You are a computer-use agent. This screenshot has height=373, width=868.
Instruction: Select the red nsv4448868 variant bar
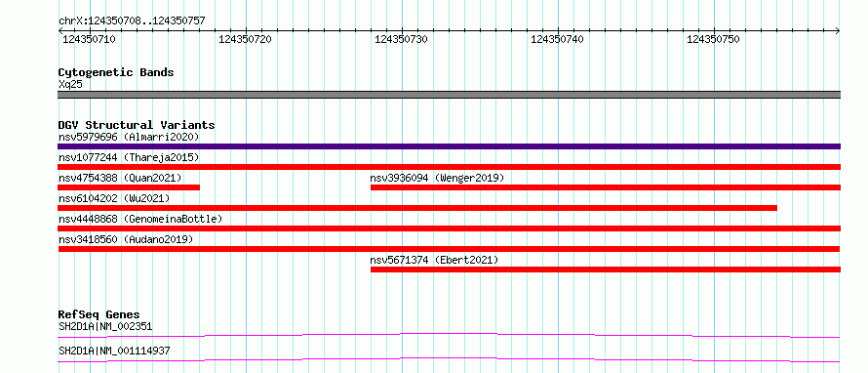click(x=449, y=228)
